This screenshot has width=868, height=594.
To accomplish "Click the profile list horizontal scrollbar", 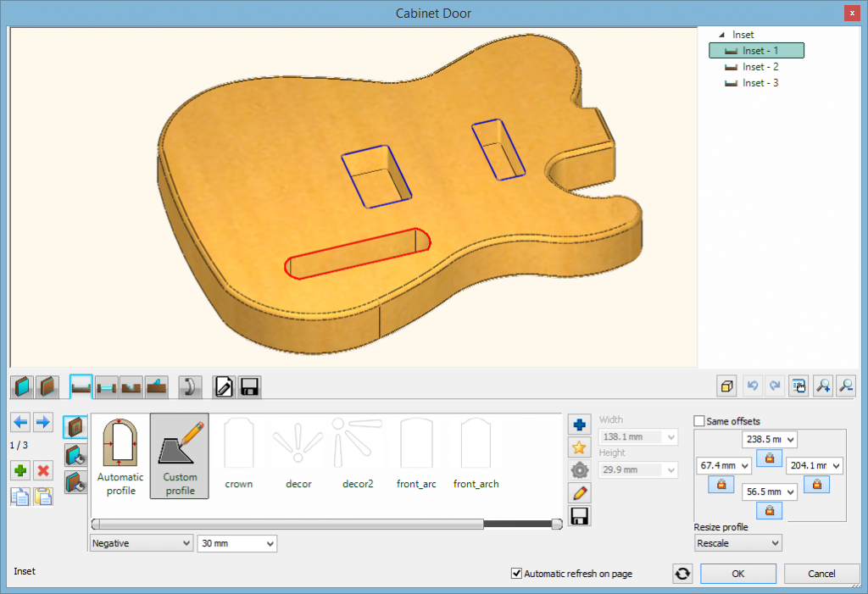I will click(x=326, y=524).
